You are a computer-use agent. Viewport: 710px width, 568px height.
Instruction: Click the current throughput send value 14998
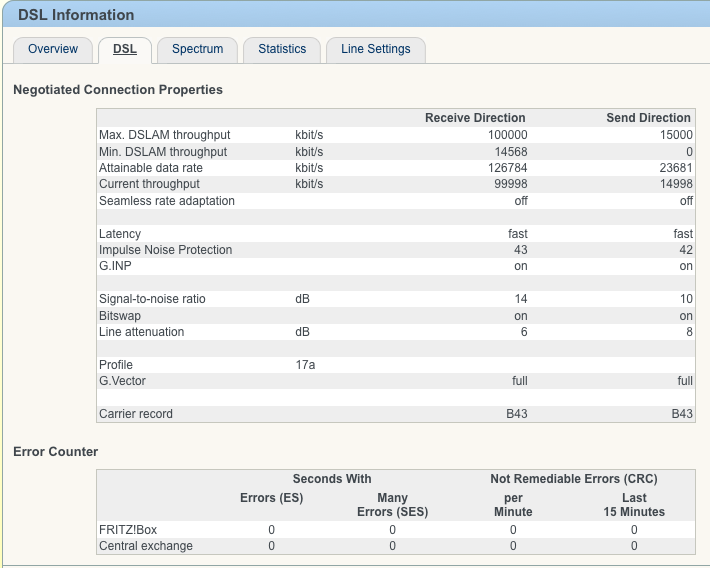676,184
